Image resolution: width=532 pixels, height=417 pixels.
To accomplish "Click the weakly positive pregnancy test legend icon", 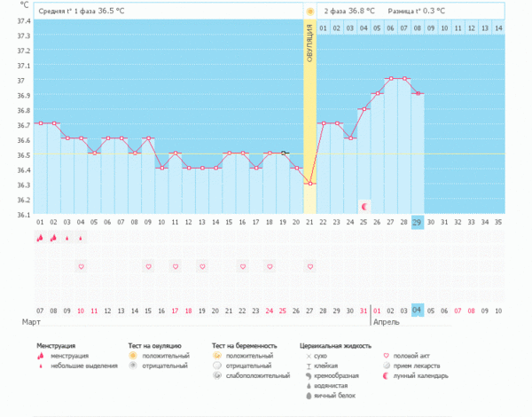I will (216, 375).
